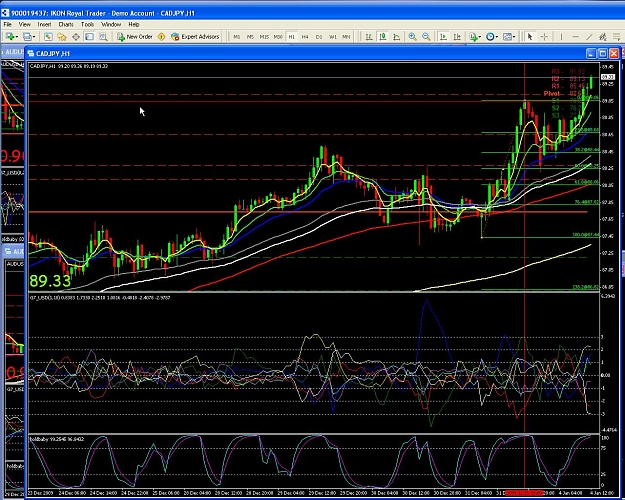
Task: Set timeframe to W1
Action: pyautogui.click(x=333, y=37)
